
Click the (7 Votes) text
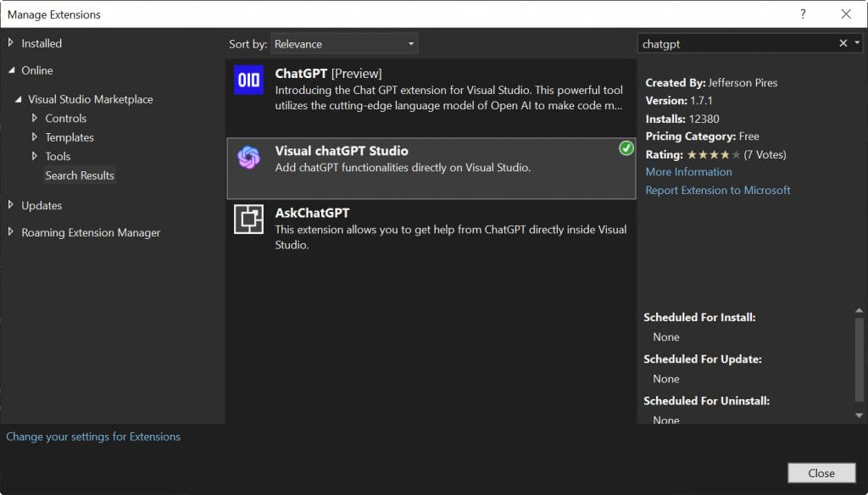pos(765,154)
